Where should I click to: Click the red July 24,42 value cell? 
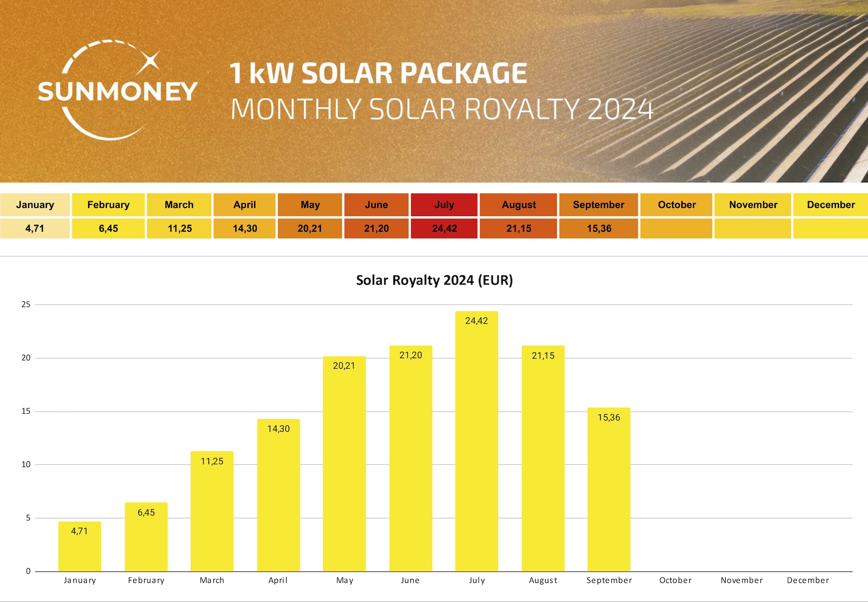[444, 228]
